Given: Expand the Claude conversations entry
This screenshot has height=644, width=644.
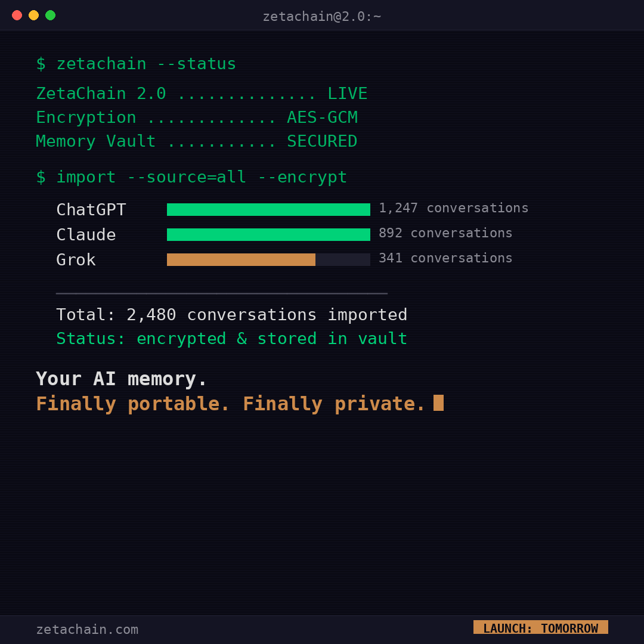Looking at the screenshot, I should click(445, 233).
